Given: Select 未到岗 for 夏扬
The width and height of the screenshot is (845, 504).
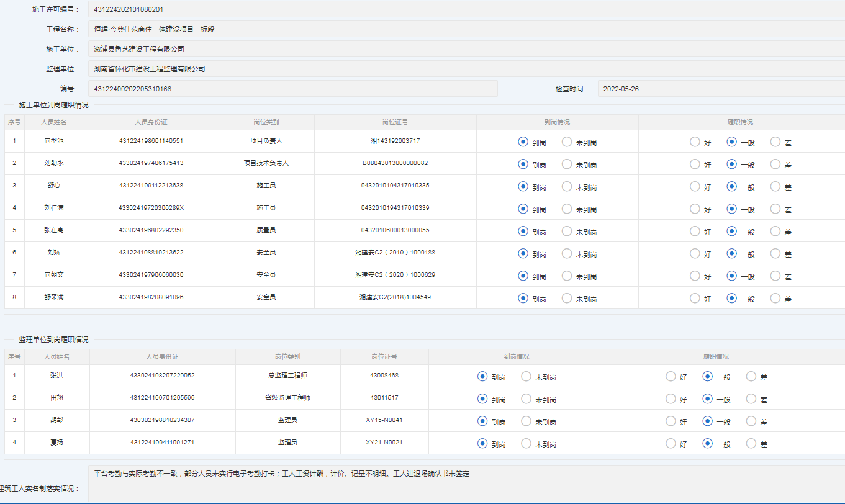Looking at the screenshot, I should pyautogui.click(x=526, y=443).
